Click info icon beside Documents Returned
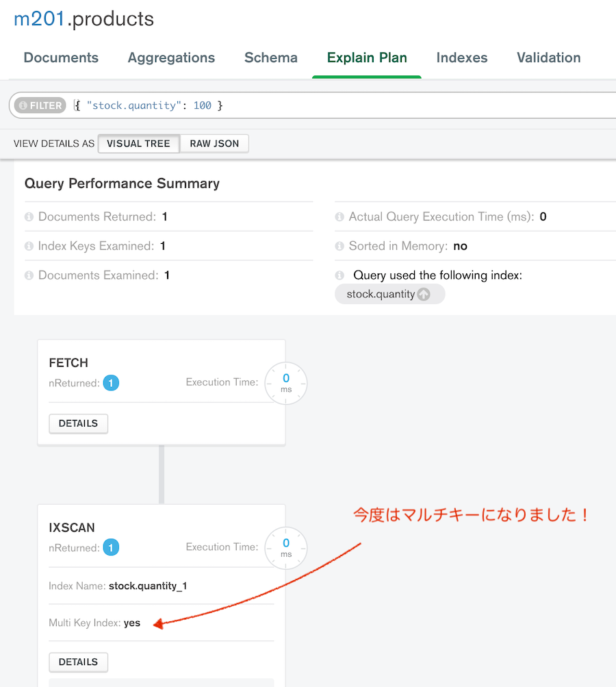 pos(29,217)
